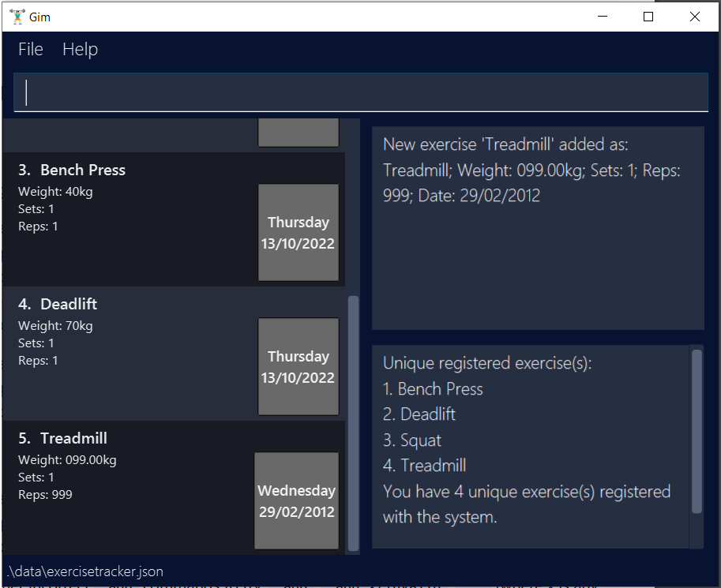Click the Thursday 13/10/2022 button for Deadlift
721x588 pixels.
(298, 366)
